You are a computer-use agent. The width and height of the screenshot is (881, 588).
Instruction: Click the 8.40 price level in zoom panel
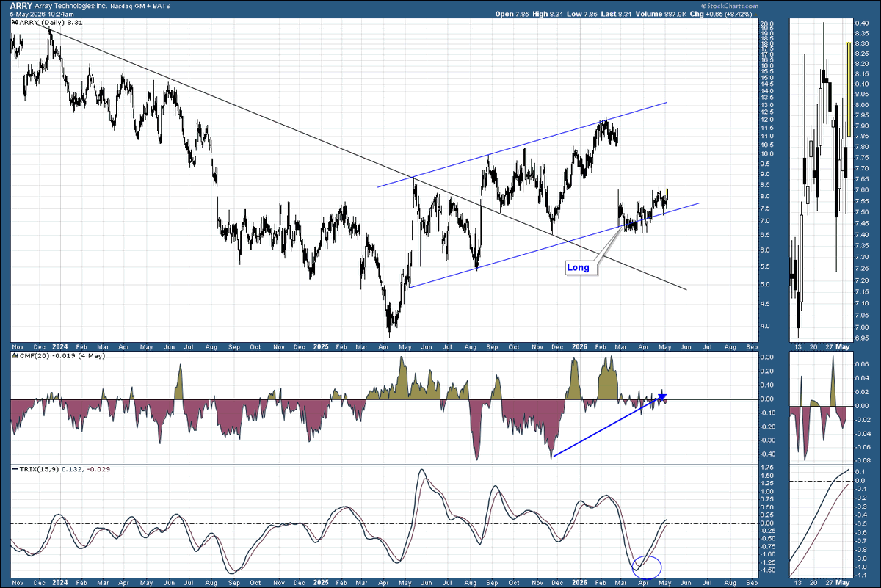click(x=861, y=23)
